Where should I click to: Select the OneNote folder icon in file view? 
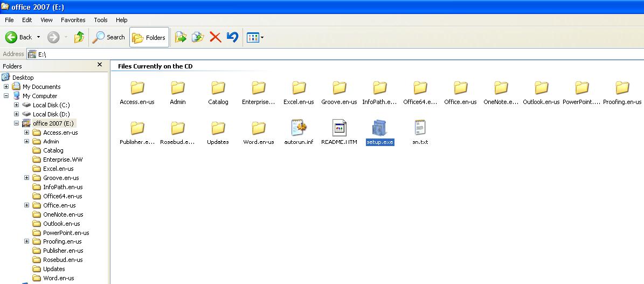(501, 87)
